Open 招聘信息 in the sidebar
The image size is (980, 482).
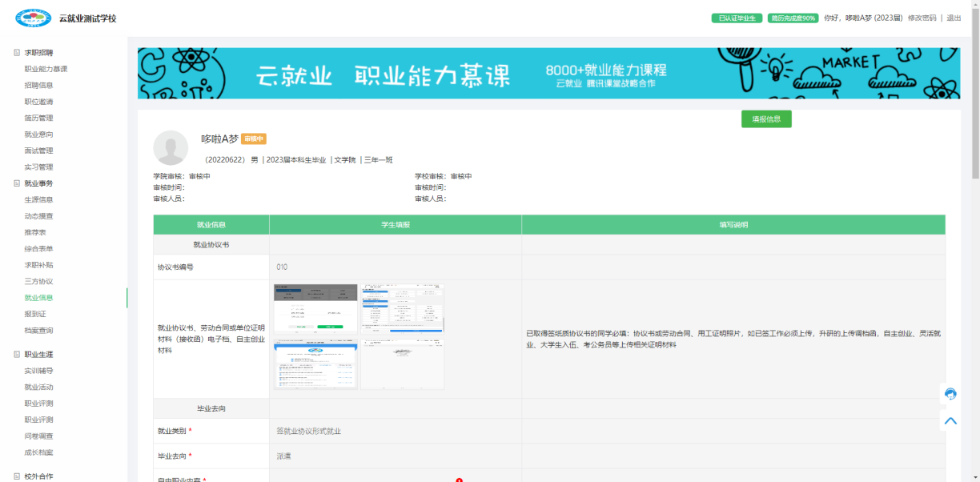(38, 86)
